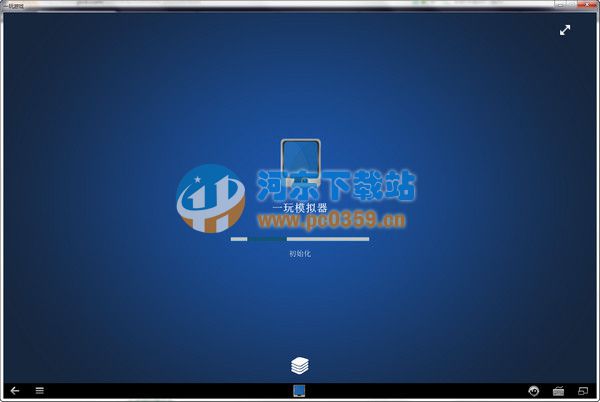This screenshot has height=402, width=600.
Task: Click the eye icon in bottom bar
Action: pos(534,391)
